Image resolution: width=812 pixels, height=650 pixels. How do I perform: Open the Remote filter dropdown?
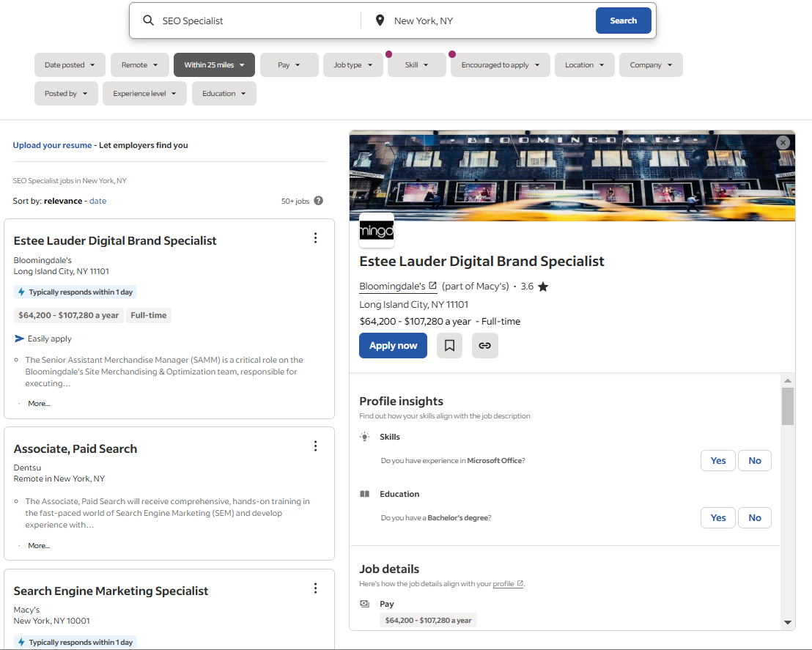(140, 64)
